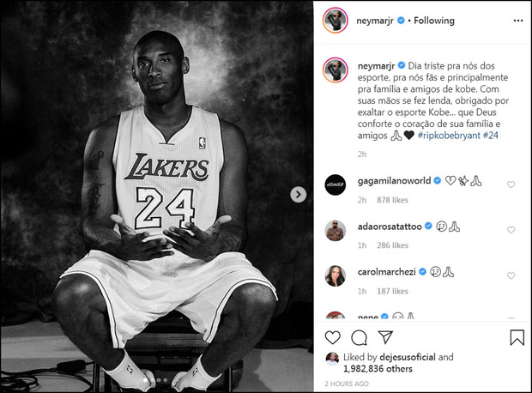Like gagamilanoworld's comment
Viewport: 532px width, 393px height.
(x=511, y=184)
